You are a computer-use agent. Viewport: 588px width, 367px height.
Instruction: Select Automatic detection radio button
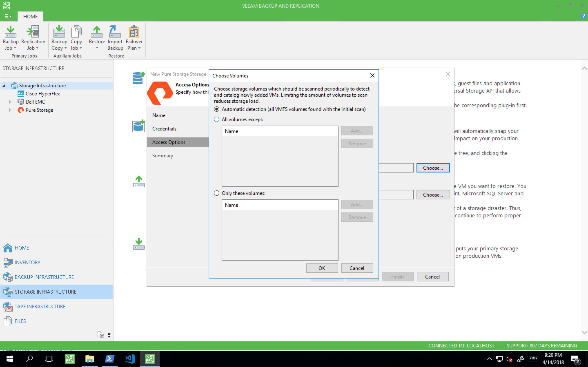216,109
